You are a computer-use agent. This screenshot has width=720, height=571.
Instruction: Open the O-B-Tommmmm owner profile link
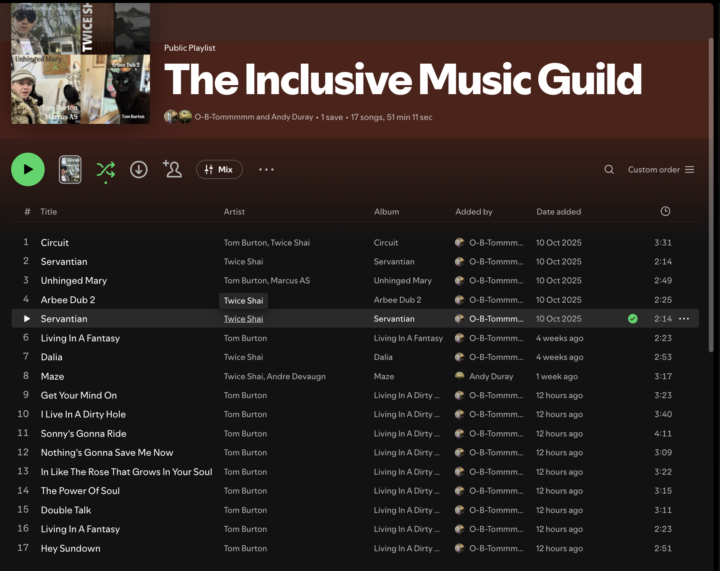click(224, 117)
